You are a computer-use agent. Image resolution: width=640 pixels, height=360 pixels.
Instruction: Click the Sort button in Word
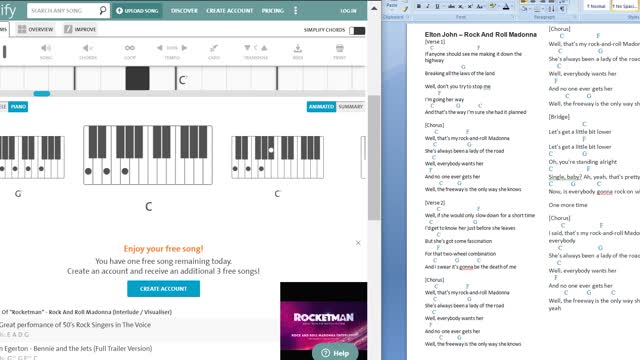(551, 9)
